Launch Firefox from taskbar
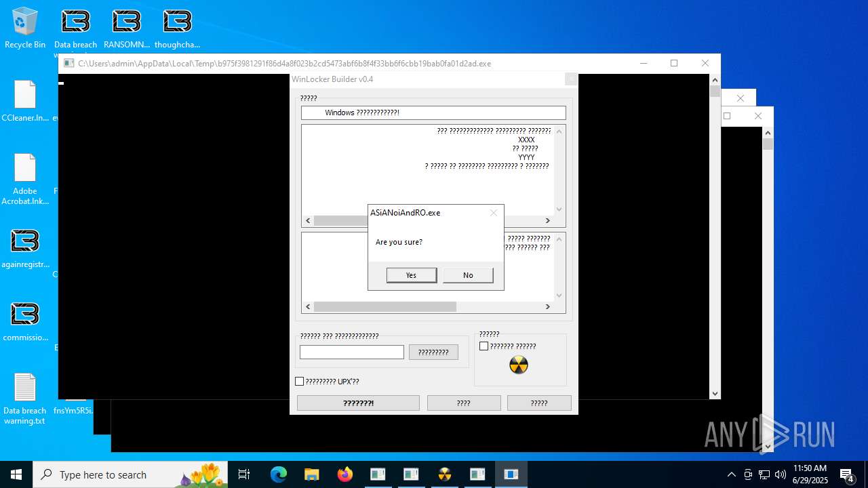868x488 pixels. point(345,474)
